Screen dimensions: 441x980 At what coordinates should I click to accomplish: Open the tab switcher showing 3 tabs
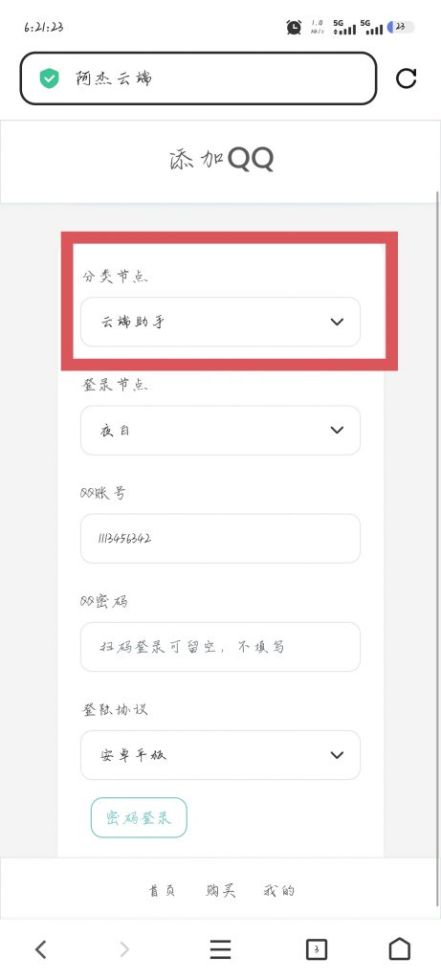pyautogui.click(x=317, y=949)
